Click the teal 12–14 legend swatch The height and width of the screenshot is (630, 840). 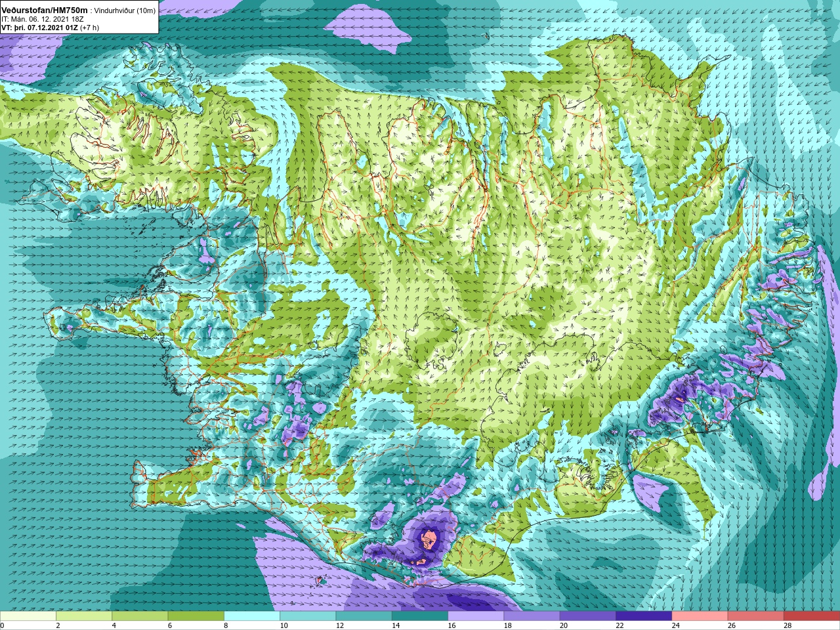(364, 616)
